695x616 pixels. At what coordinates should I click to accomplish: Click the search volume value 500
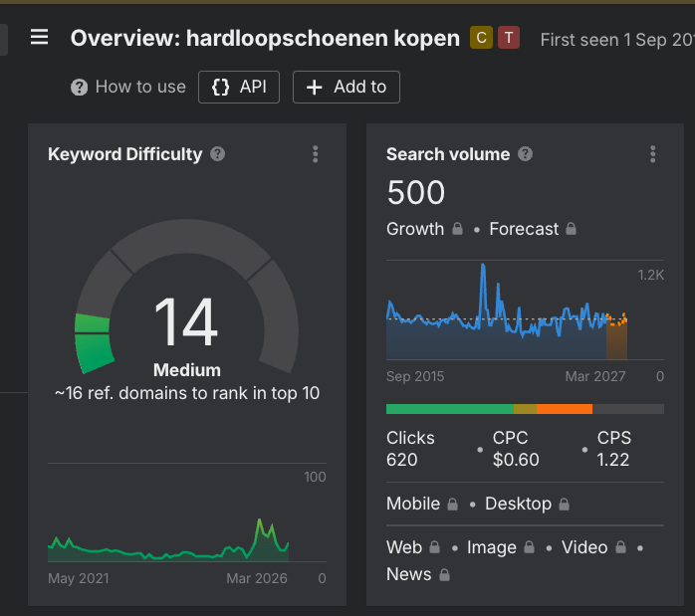(416, 193)
